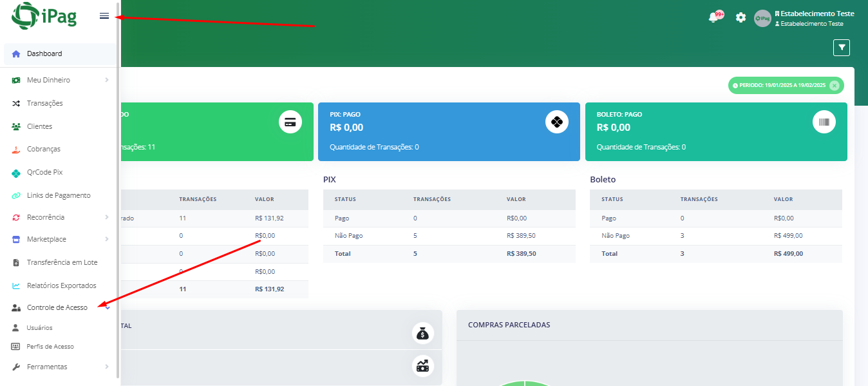Click the Perfis de Acesso card icon
The height and width of the screenshot is (386, 868).
(x=15, y=346)
